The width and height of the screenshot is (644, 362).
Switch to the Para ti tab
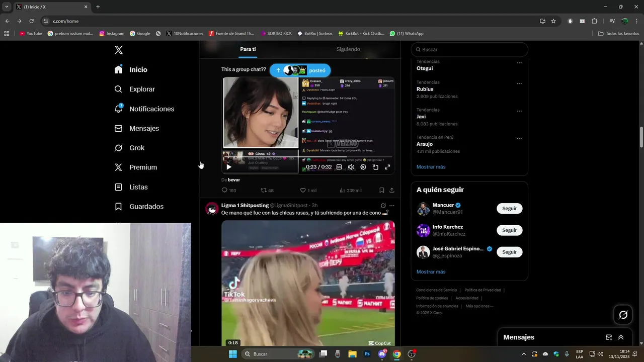pos(248,49)
